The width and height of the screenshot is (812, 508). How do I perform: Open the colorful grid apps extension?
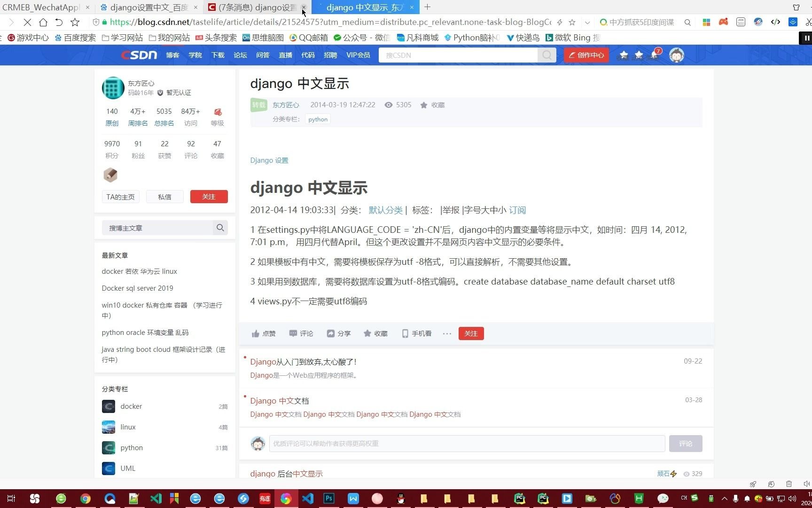coord(706,22)
